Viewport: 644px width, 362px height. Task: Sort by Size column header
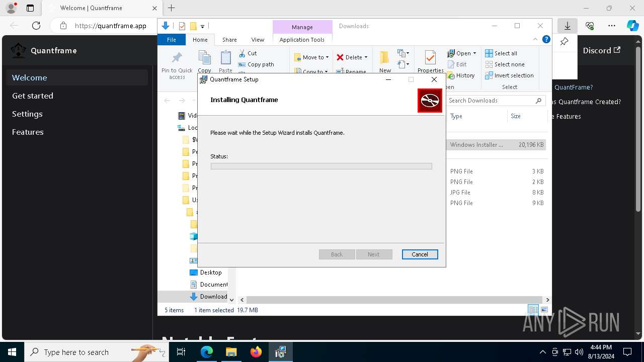[x=516, y=116]
